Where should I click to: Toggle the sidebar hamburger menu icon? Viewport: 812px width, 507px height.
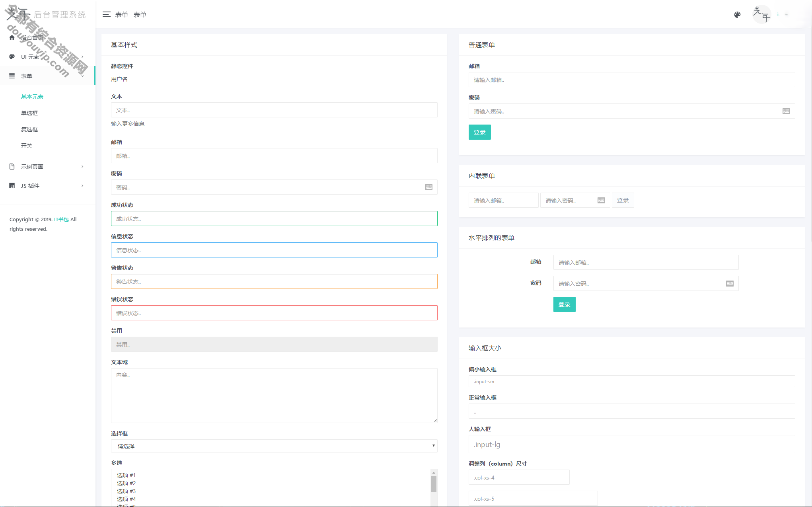click(x=106, y=14)
